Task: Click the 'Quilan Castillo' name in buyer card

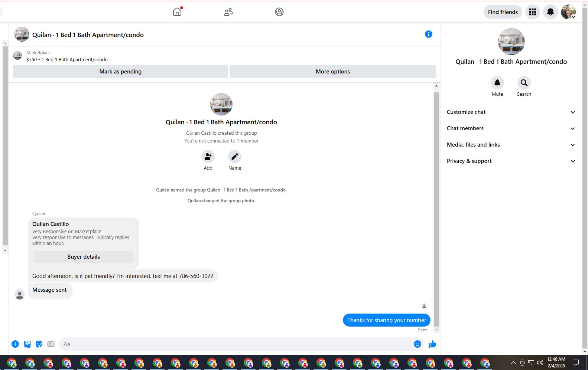Action: point(51,224)
